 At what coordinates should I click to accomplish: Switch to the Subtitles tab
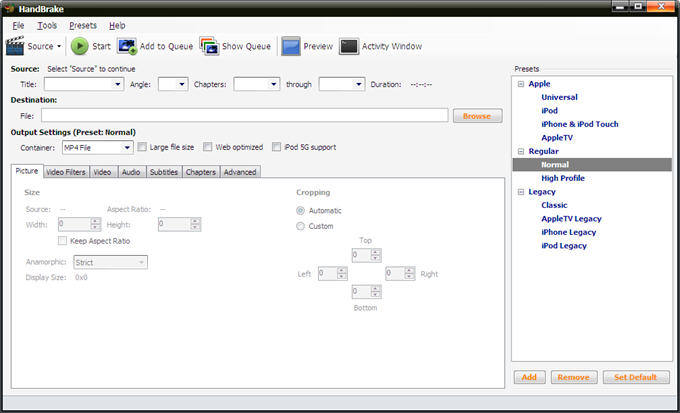(164, 172)
